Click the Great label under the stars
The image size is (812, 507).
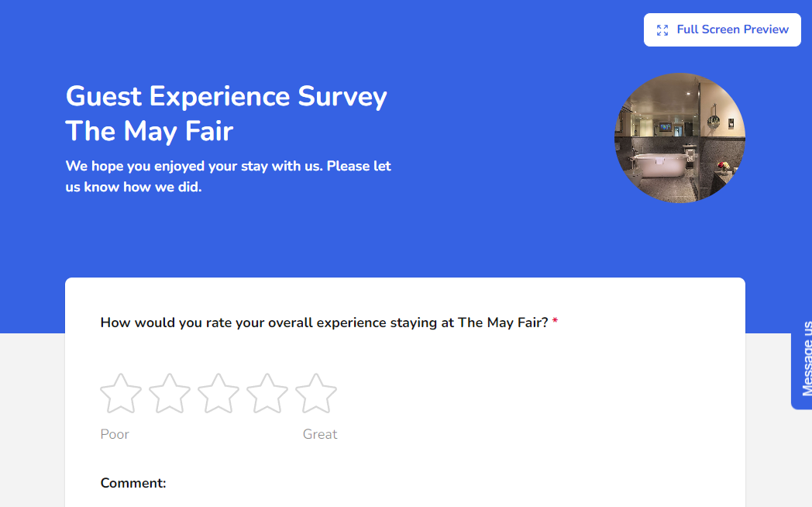(320, 434)
